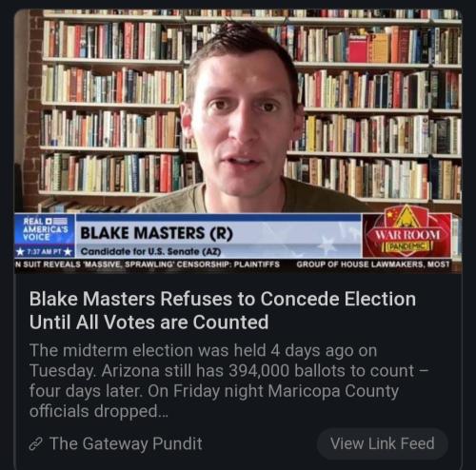The image size is (476, 470).
Task: Click the View Link Feed button
Action: pos(383,443)
